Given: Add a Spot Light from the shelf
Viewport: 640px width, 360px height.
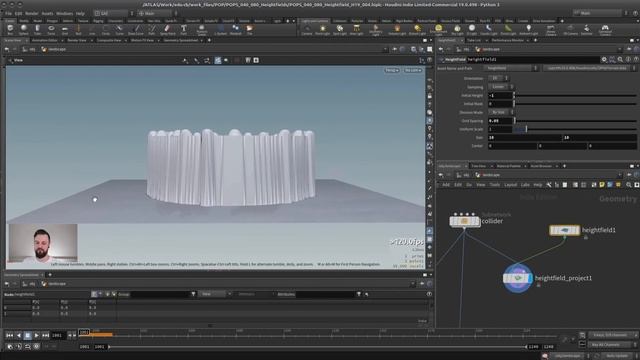Looking at the screenshot, I should 340,29.
